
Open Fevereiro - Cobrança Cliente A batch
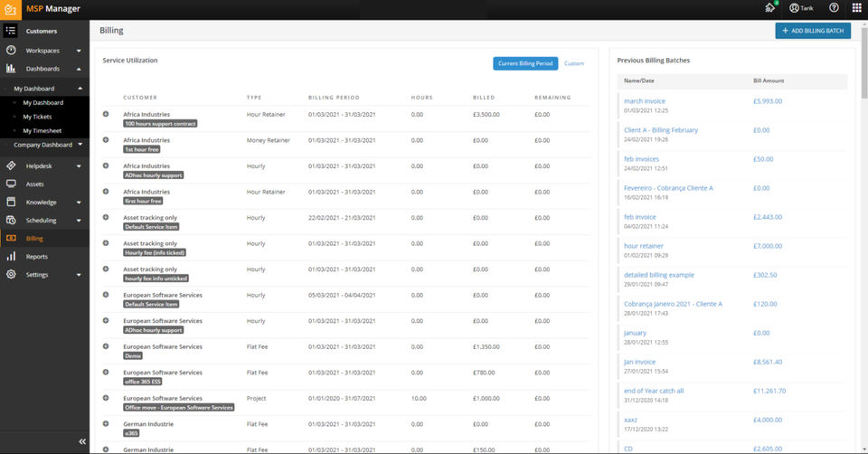(668, 188)
